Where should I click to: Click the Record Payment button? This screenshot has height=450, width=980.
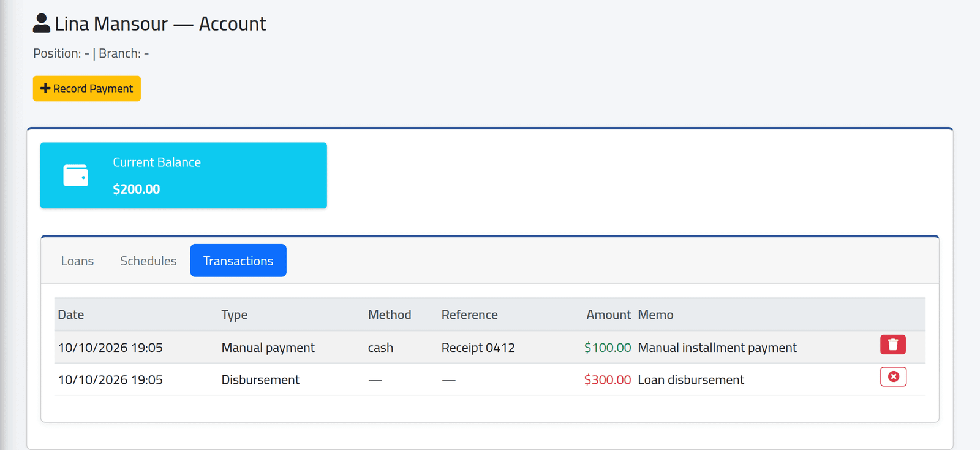[87, 88]
